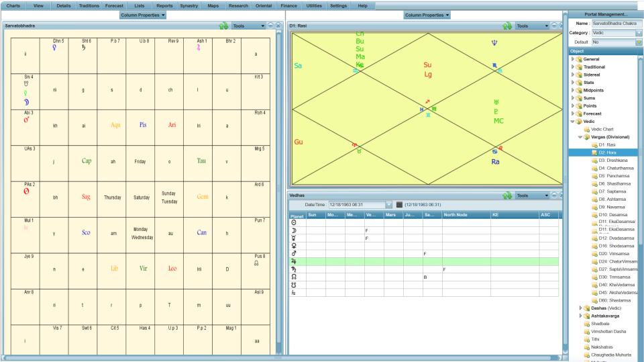The height and width of the screenshot is (362, 644).
Task: Select D10: Dasamsa in object tree
Action: (x=612, y=215)
